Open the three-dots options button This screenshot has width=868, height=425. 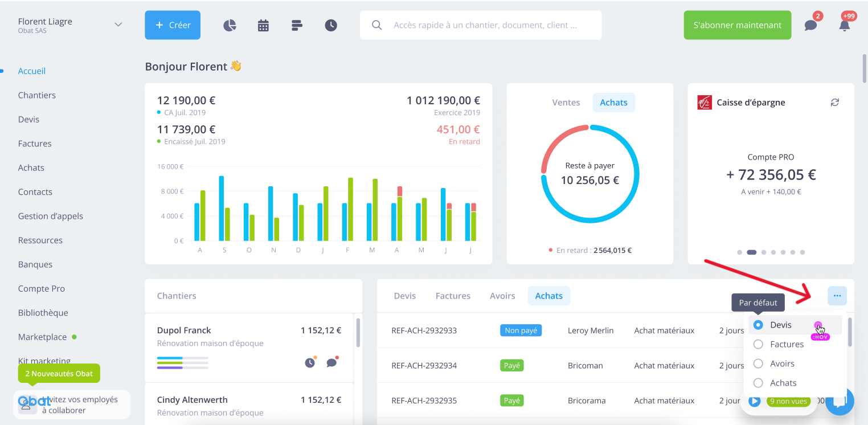click(837, 296)
